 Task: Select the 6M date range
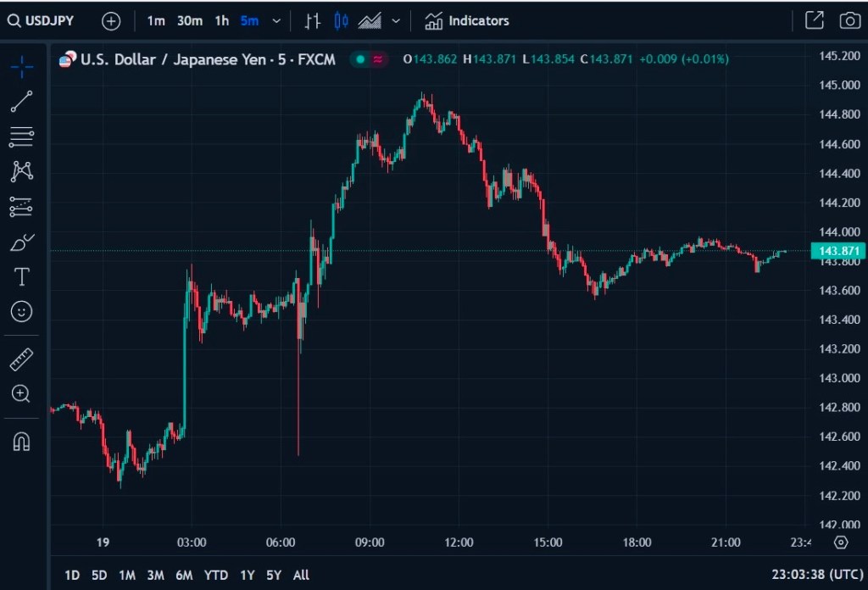pos(184,575)
